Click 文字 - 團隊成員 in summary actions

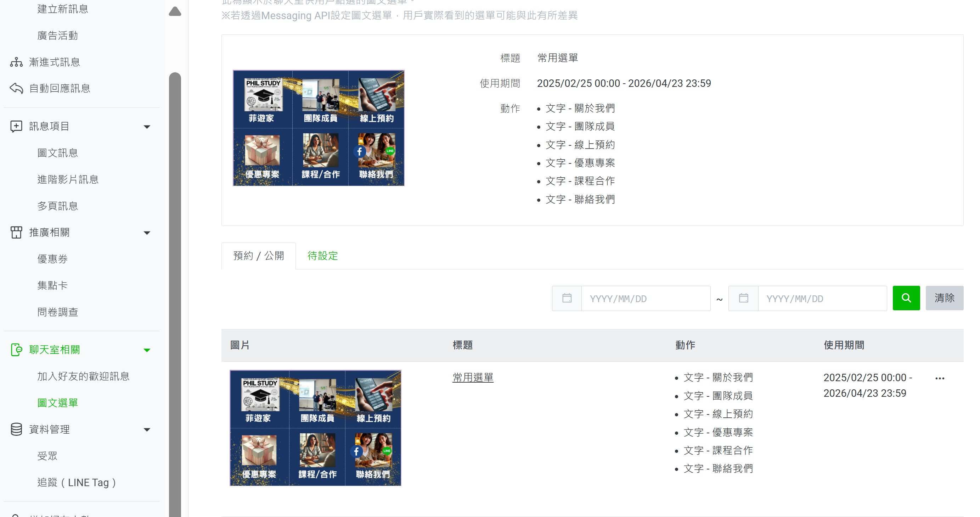tap(580, 126)
